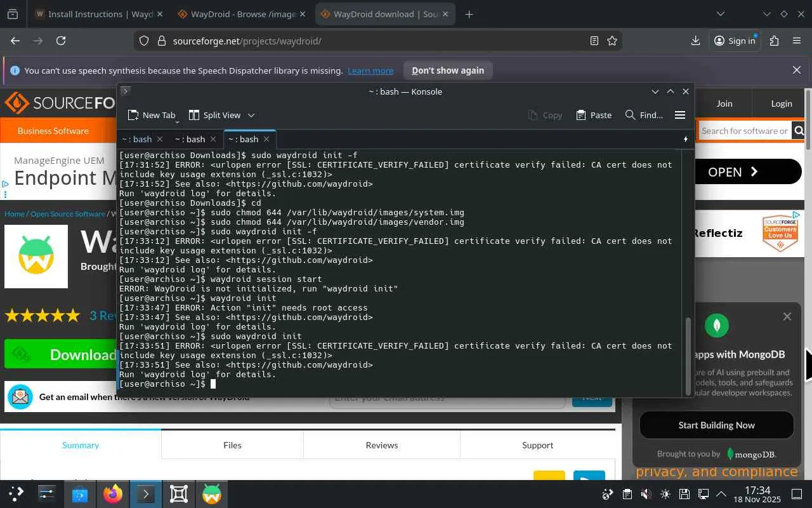Image resolution: width=812 pixels, height=508 pixels.
Task: Click the site padlock icon in address bar
Action: [161, 41]
